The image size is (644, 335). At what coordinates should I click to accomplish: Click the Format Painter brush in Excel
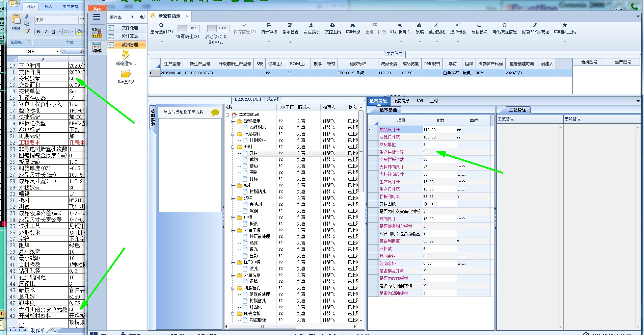[27, 31]
